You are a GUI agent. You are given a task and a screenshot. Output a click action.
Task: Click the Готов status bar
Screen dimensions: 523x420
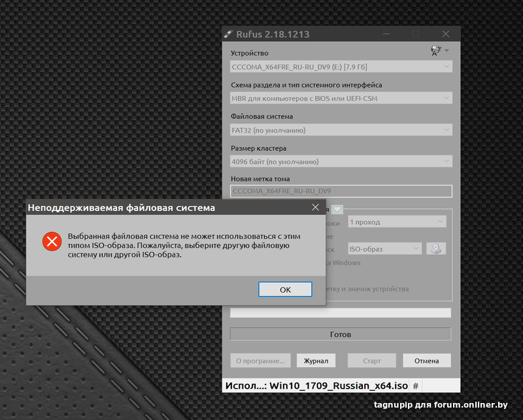click(x=340, y=334)
